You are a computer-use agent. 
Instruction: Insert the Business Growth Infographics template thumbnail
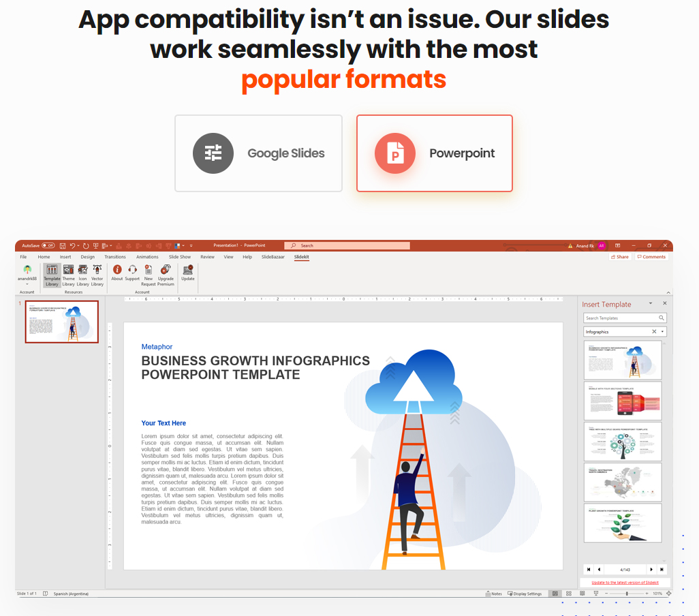pyautogui.click(x=623, y=360)
